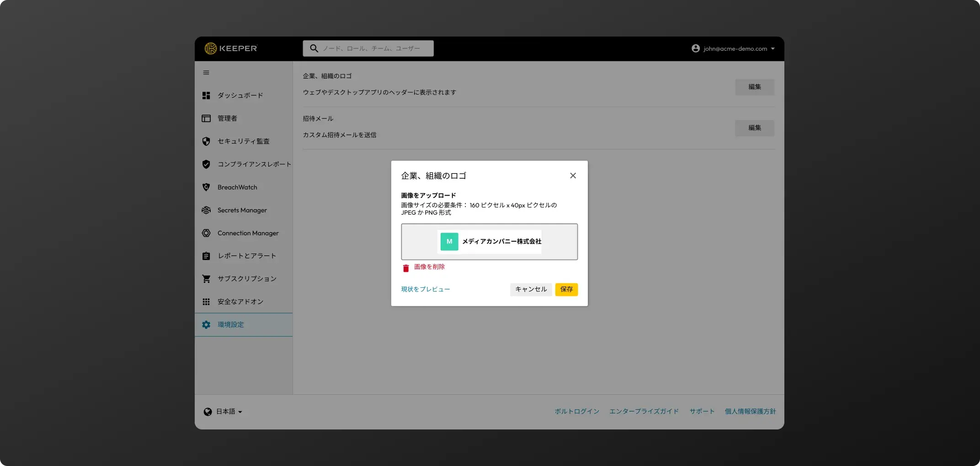Close the 企業、組織のロゴ dialog
The width and height of the screenshot is (980, 466).
pyautogui.click(x=573, y=175)
